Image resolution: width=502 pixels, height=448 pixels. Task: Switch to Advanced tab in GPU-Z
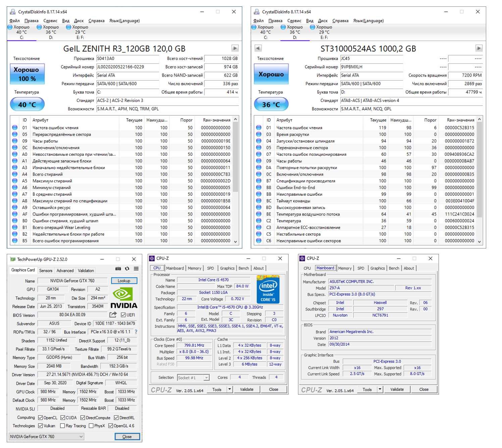pos(65,271)
